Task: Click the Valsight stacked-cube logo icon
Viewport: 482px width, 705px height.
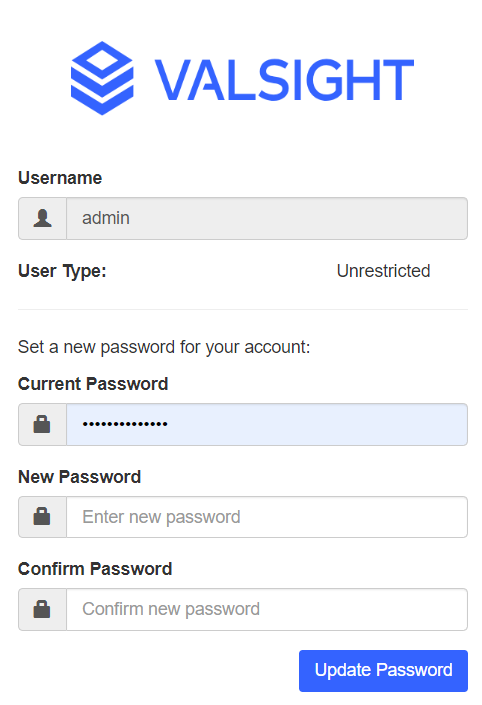Action: click(x=102, y=78)
